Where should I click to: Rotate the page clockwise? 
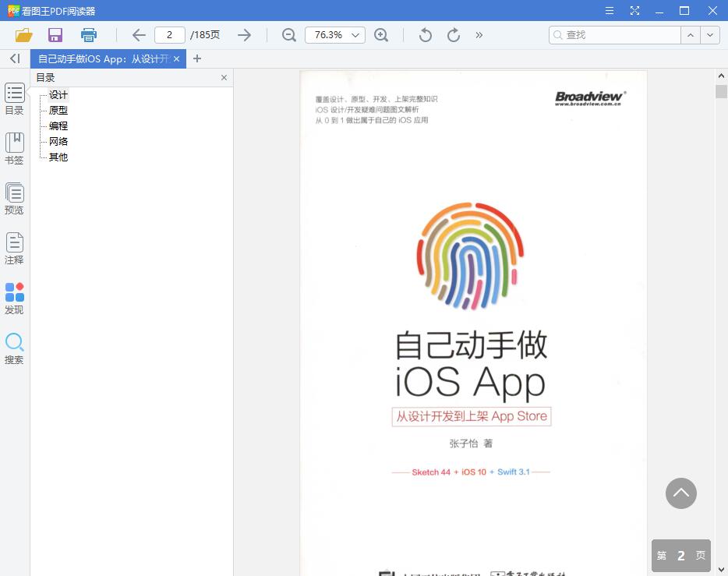[453, 35]
